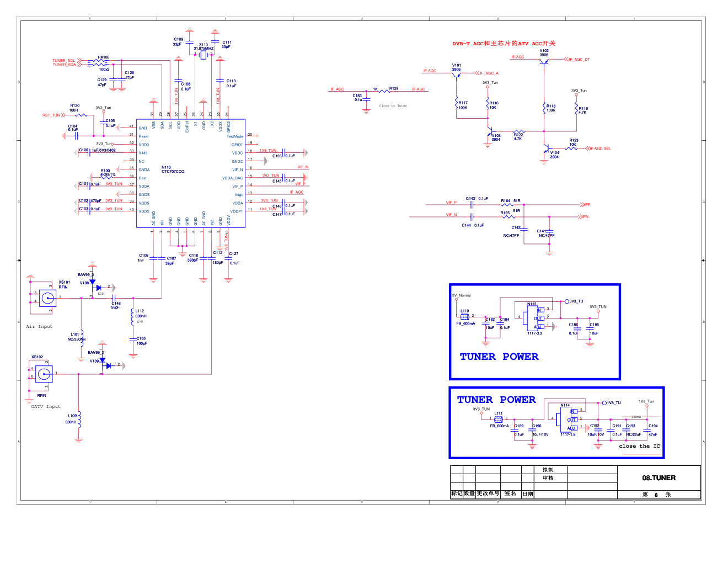Select the "C129" capacitor designator

coord(102,80)
